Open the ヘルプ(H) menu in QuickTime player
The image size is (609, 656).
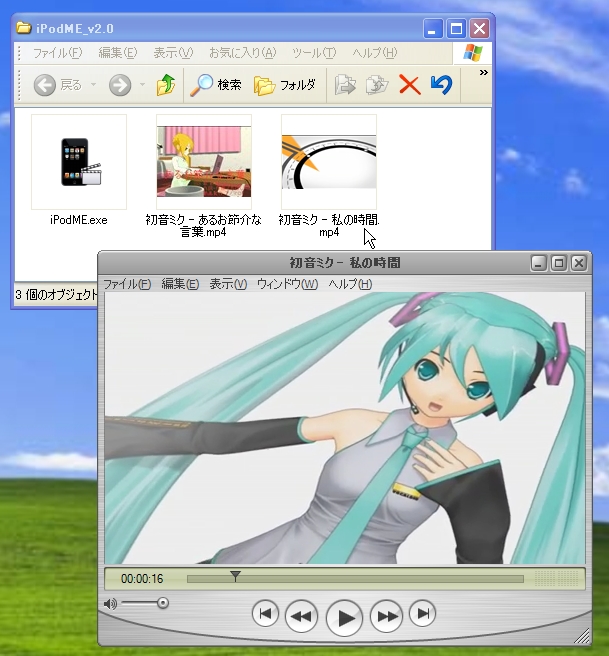tap(350, 284)
